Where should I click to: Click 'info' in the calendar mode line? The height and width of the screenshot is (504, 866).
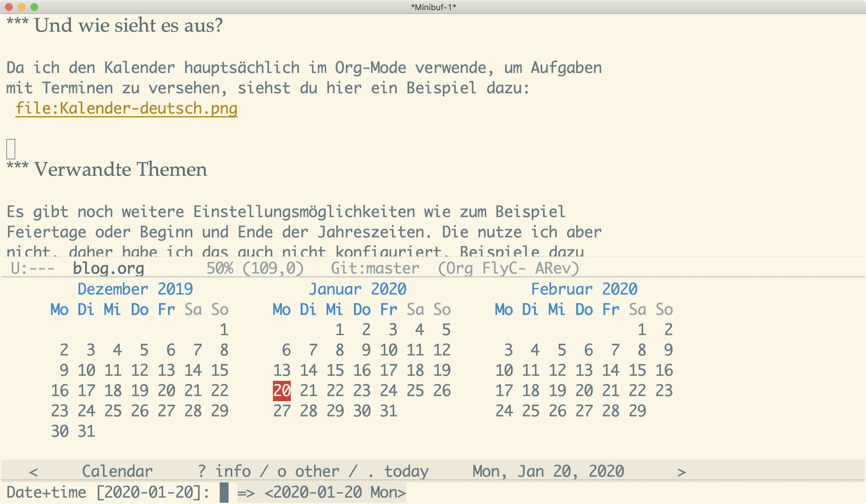[233, 471]
